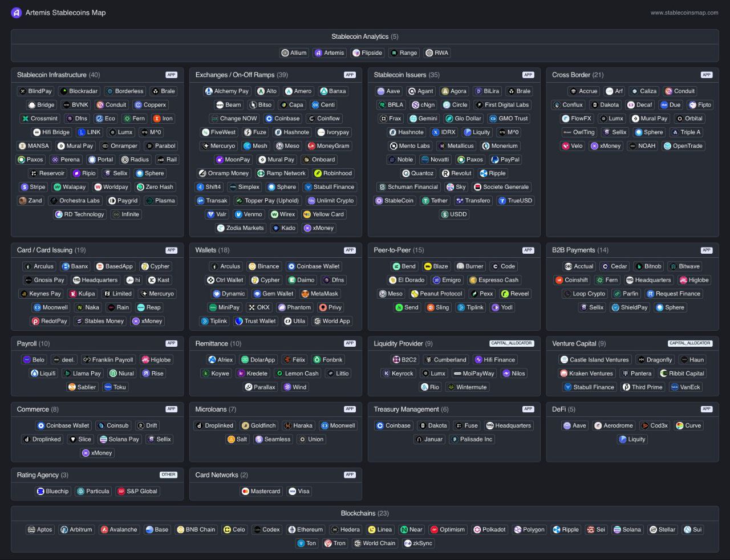Viewport: 730px width, 560px height.
Task: Click the Venmo logo icon
Action: coord(238,214)
